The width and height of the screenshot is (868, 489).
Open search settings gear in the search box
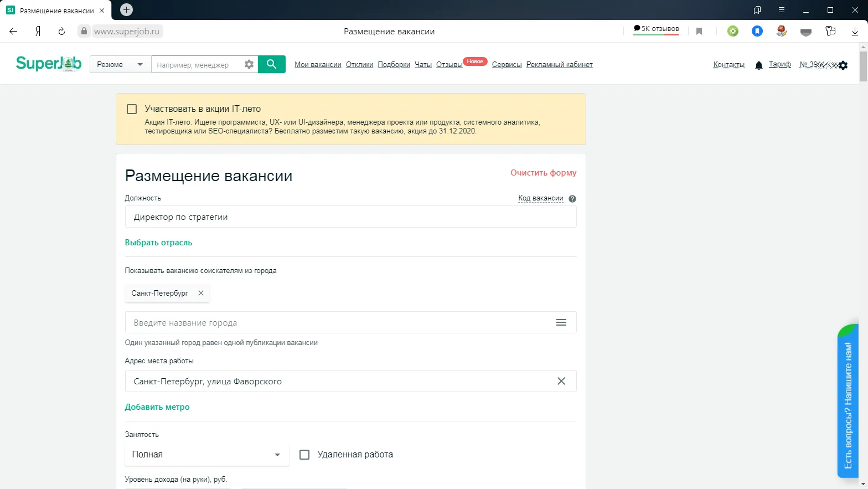tap(249, 64)
